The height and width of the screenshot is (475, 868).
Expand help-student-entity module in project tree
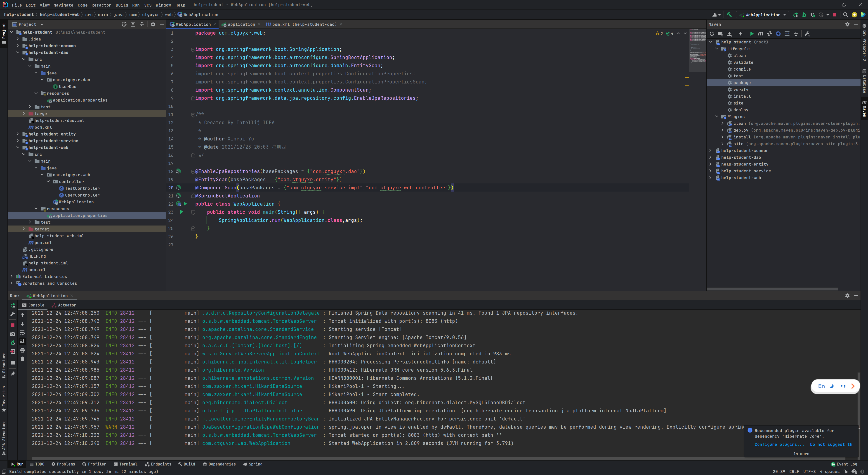tap(18, 134)
